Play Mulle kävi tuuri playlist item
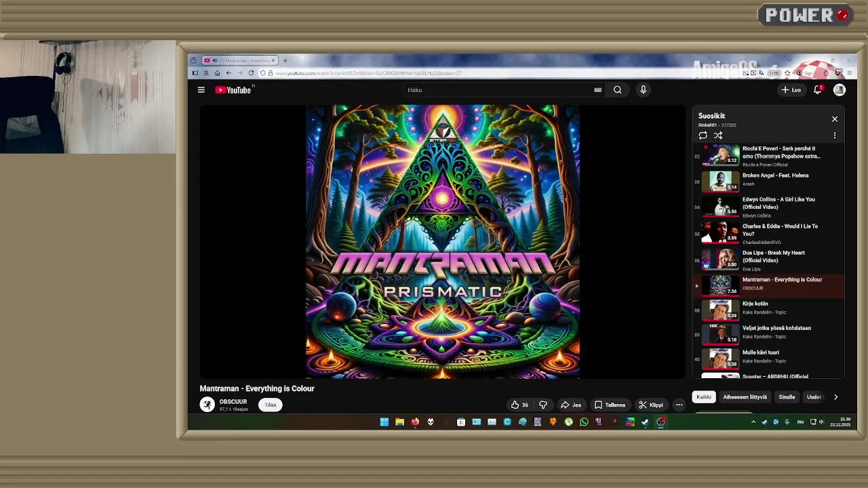 (x=769, y=358)
